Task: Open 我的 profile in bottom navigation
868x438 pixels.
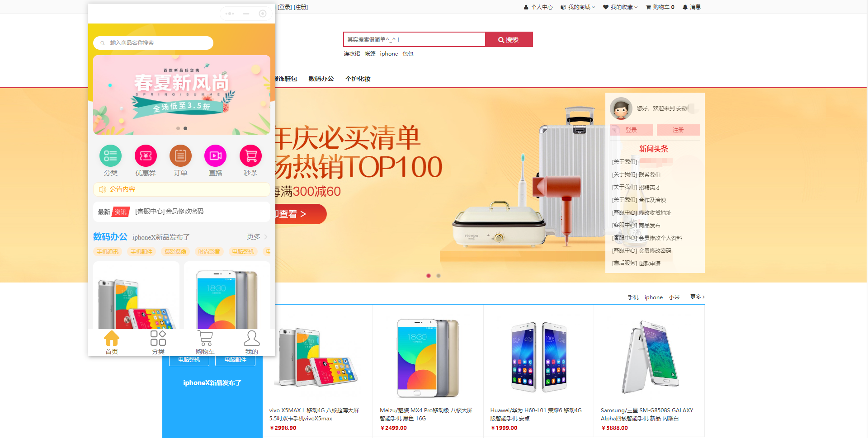Action: [x=251, y=343]
